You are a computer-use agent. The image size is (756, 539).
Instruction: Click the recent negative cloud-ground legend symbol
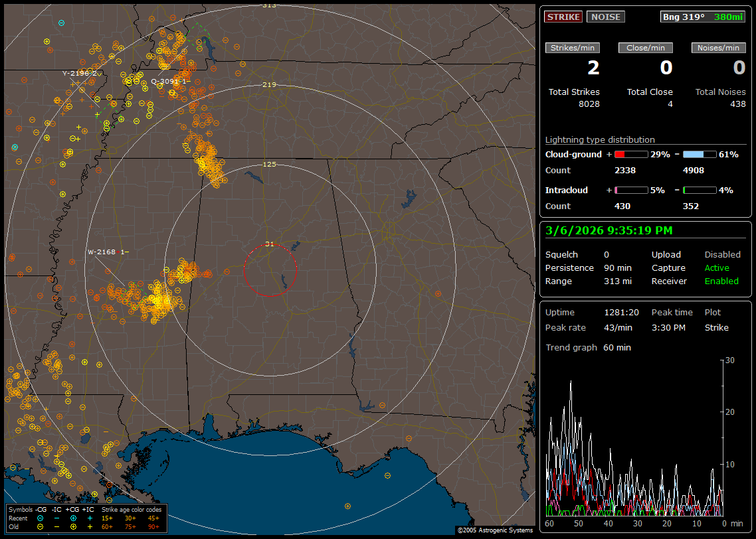pos(41,517)
